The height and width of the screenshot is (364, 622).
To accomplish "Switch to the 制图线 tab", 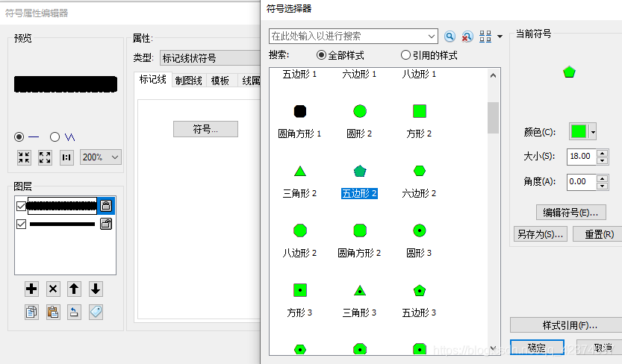I will 189,81.
